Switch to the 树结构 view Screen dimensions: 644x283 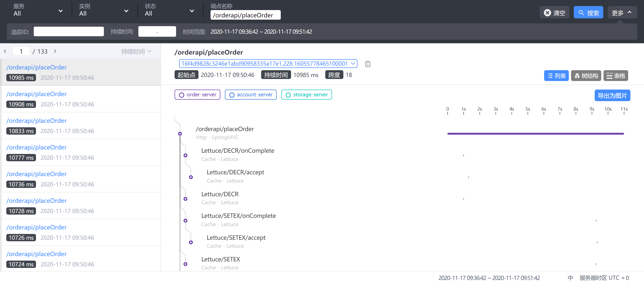pyautogui.click(x=586, y=76)
